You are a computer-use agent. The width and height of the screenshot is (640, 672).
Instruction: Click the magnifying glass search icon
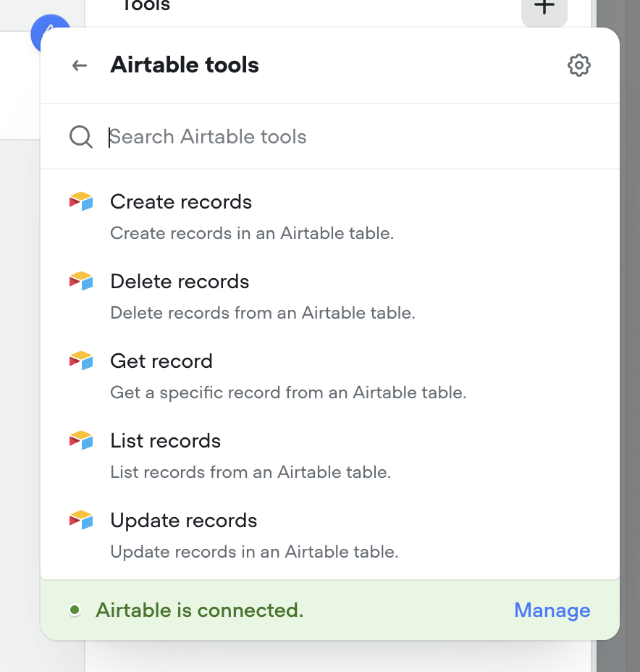point(81,137)
